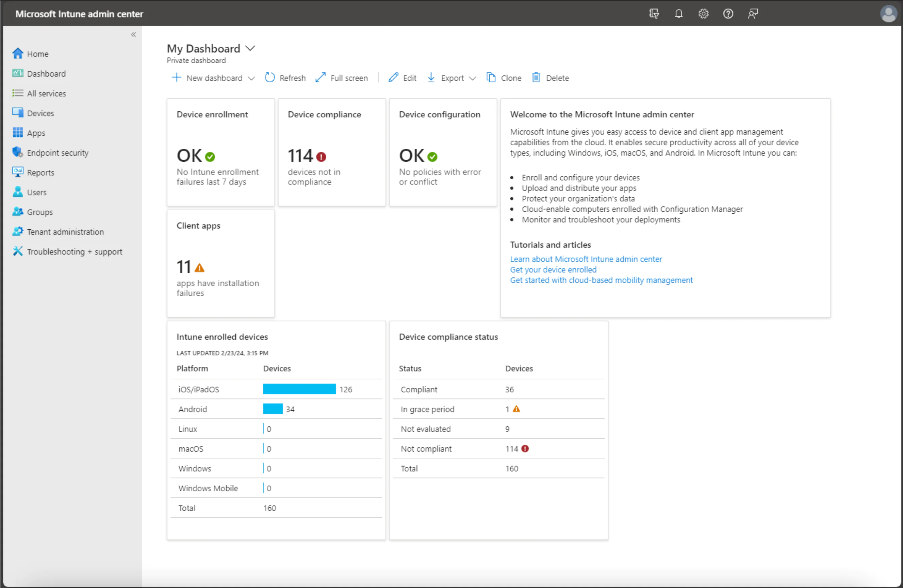Viewport: 903px width, 588px height.
Task: Click the Compliant row value 36
Action: click(509, 389)
